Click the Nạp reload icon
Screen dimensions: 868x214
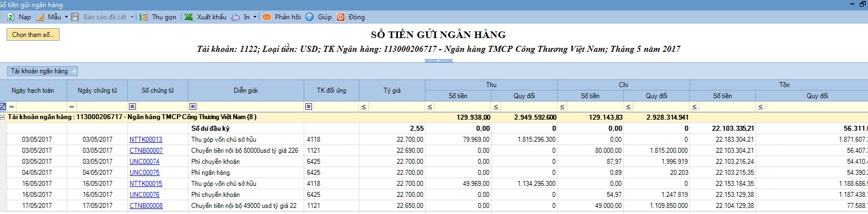tap(10, 17)
